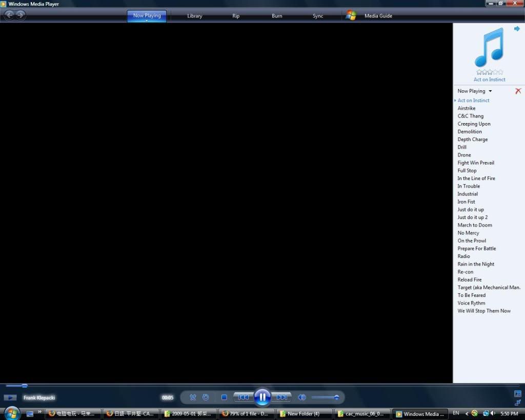
Task: Click the seek bar progress handle
Action: [25, 386]
